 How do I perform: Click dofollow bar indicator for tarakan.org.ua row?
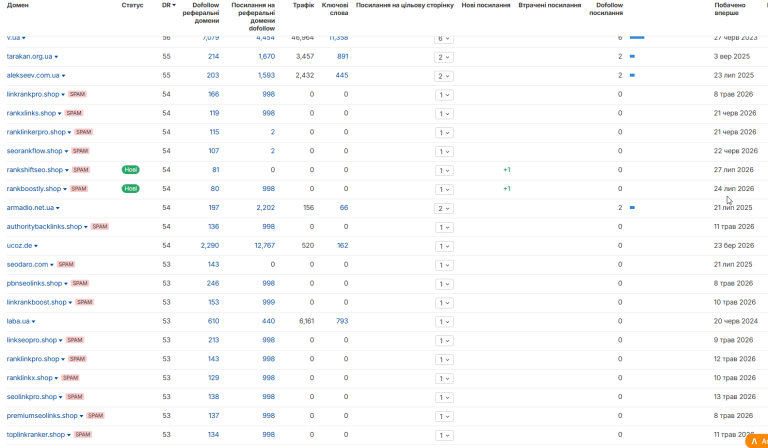632,56
